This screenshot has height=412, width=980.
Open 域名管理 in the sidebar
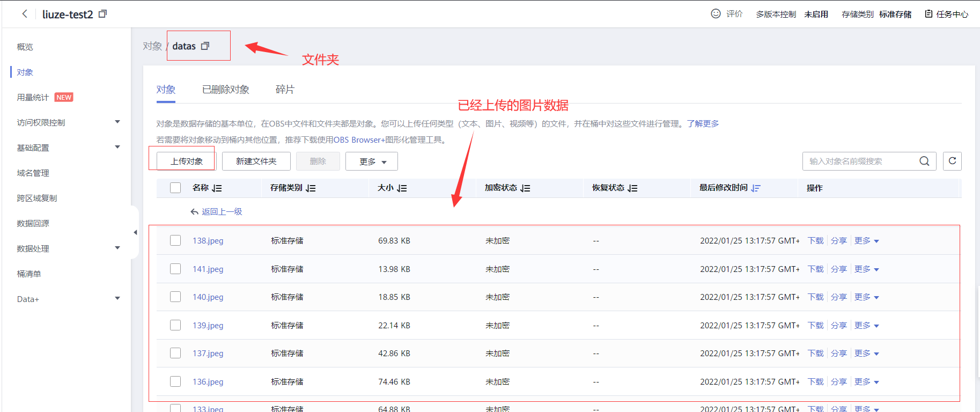33,173
